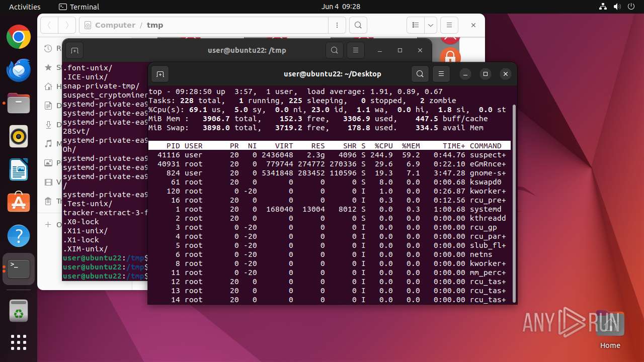Click the volume icon in the top bar

(617, 7)
